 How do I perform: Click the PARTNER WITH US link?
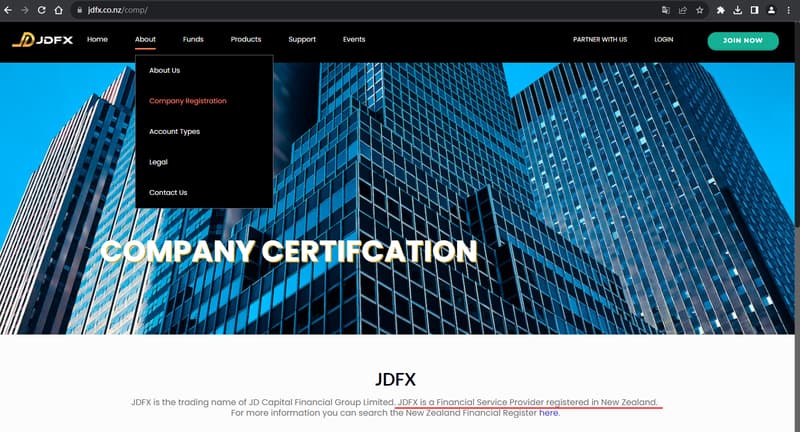click(600, 39)
